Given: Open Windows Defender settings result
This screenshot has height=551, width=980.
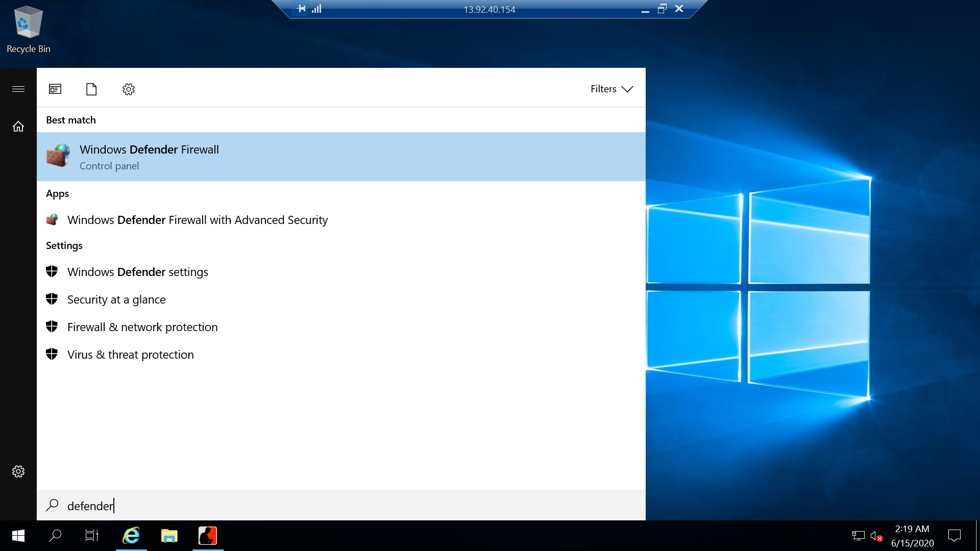Looking at the screenshot, I should point(341,272).
